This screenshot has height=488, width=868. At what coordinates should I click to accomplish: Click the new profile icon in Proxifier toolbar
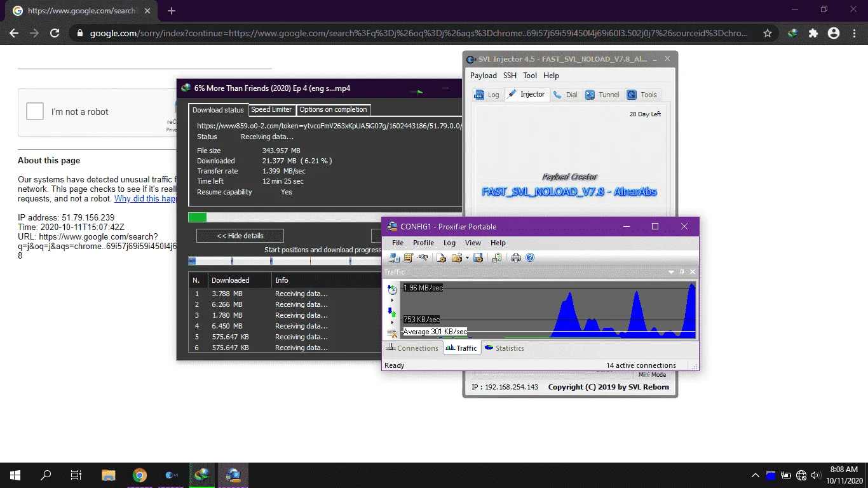[x=442, y=257]
